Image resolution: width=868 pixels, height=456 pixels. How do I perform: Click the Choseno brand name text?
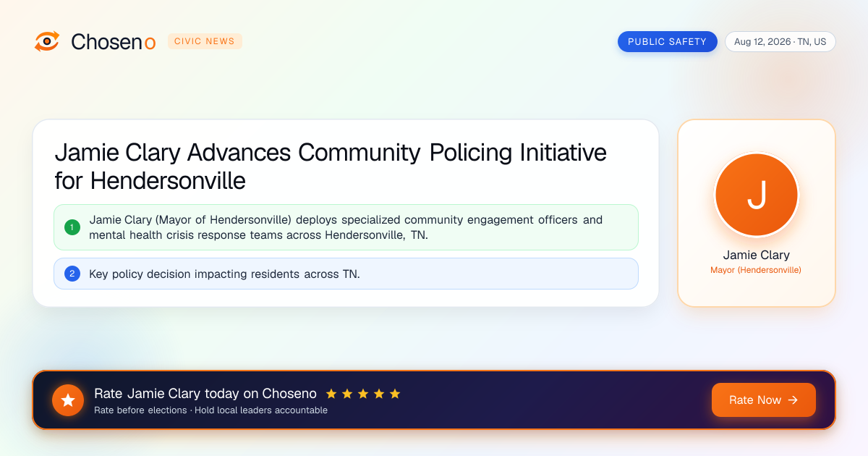[x=114, y=41]
